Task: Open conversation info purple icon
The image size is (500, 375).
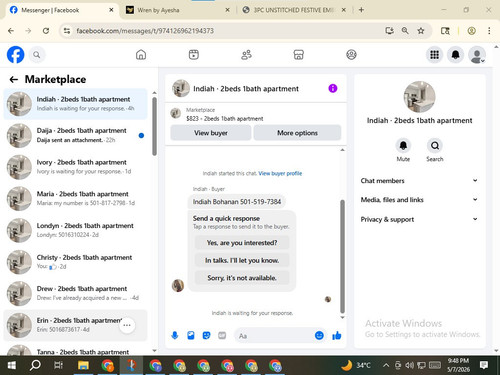Action: click(333, 88)
